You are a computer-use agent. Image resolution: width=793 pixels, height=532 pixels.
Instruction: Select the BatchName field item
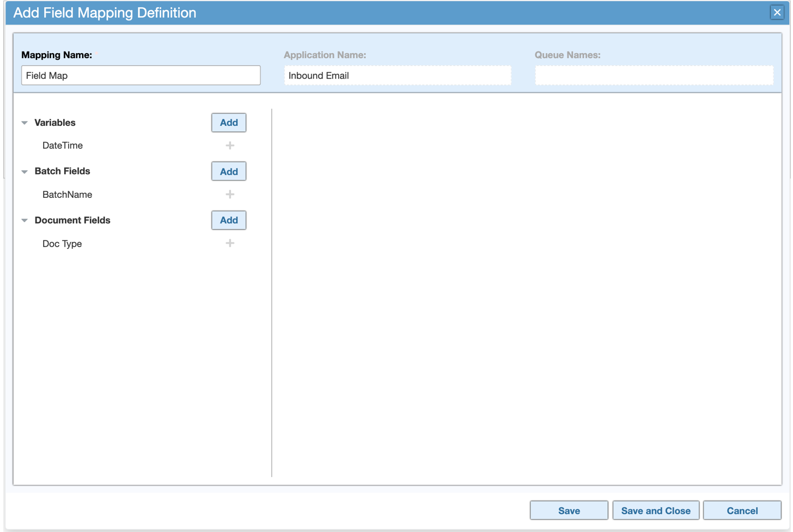tap(67, 195)
